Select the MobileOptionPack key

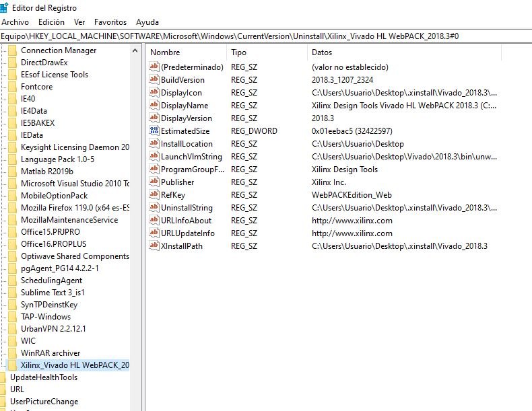(x=54, y=196)
